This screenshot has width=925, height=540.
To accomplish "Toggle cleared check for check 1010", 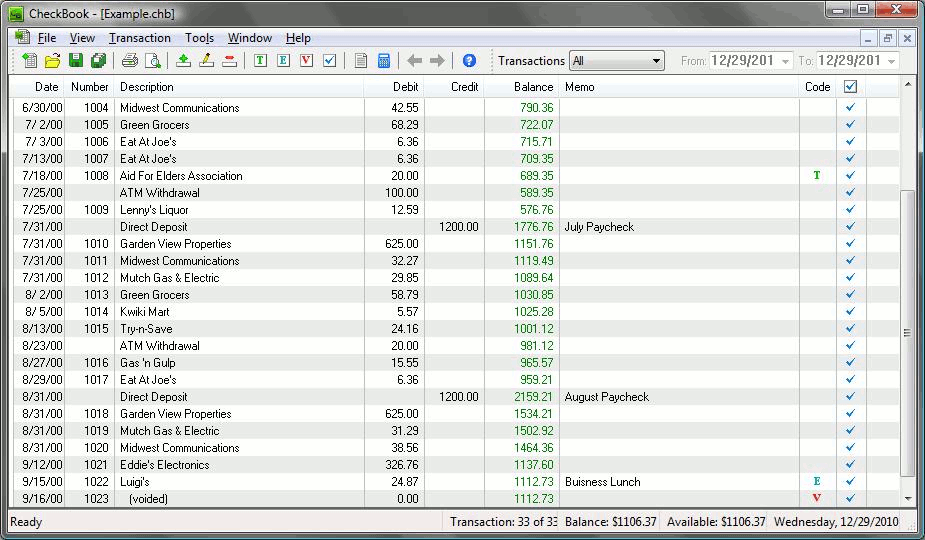I will [850, 243].
